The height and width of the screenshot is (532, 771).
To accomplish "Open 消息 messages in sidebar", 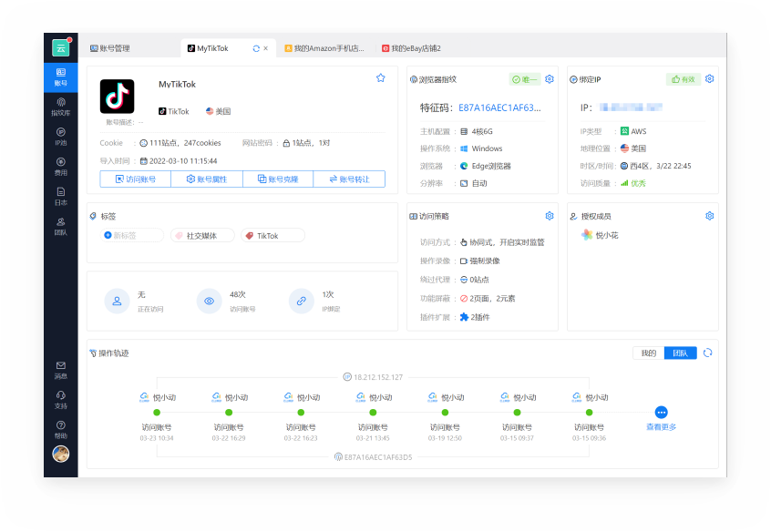I will coord(60,369).
